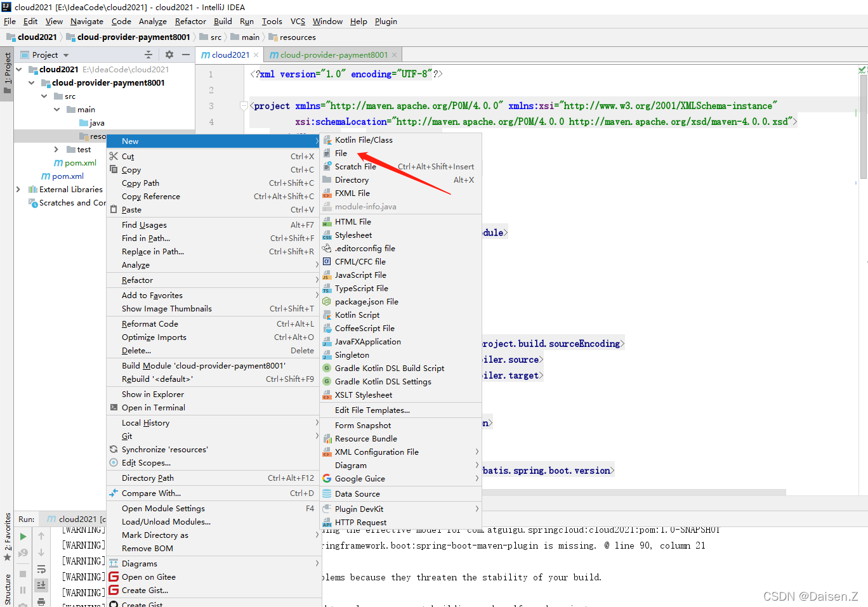Click Remove BOM entry
This screenshot has height=607, width=868.
pos(213,549)
